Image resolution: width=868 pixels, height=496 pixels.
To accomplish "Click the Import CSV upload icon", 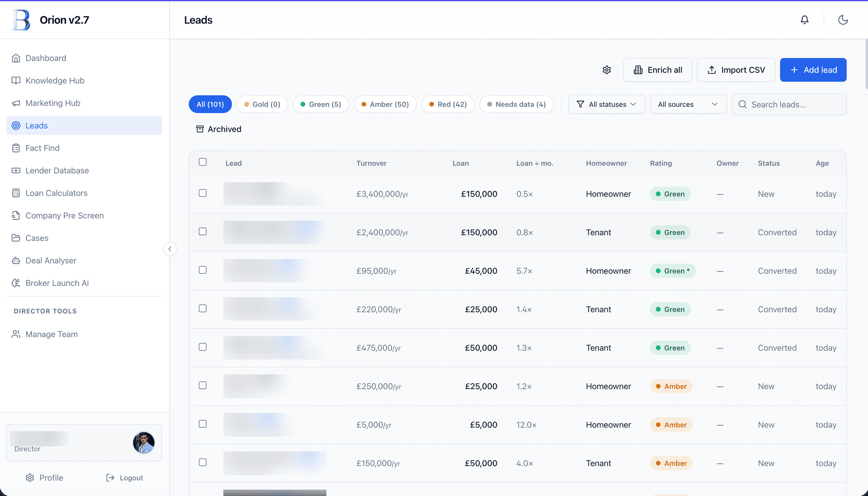I will pyautogui.click(x=712, y=70).
